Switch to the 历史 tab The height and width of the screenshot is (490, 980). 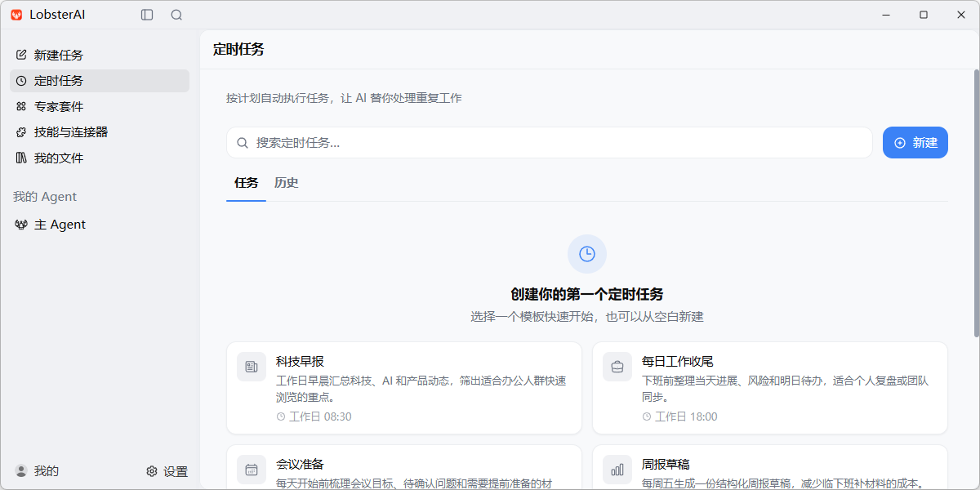tap(287, 183)
